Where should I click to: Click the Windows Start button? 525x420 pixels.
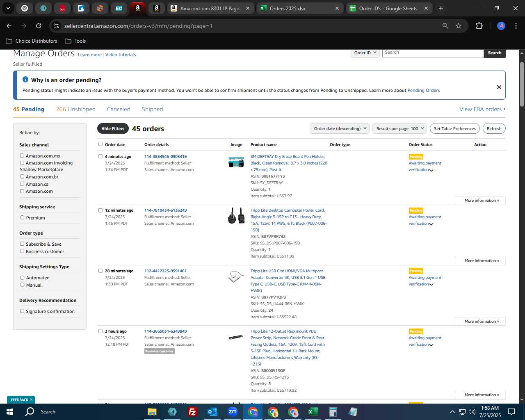(x=9, y=412)
